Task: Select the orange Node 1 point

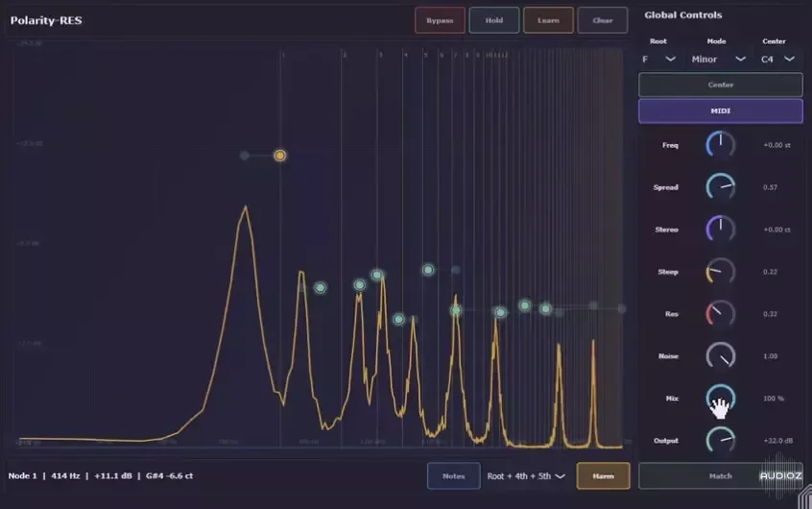Action: (279, 156)
